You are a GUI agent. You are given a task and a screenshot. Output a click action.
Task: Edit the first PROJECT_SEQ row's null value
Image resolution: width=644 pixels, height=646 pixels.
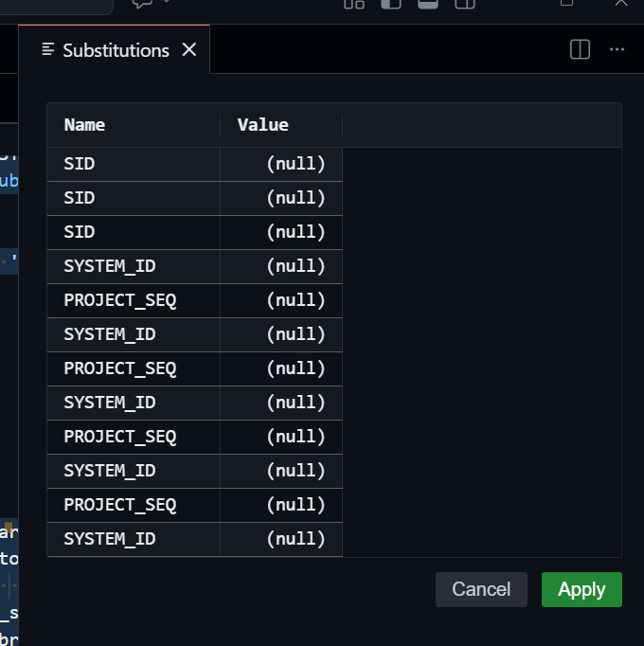pos(295,300)
